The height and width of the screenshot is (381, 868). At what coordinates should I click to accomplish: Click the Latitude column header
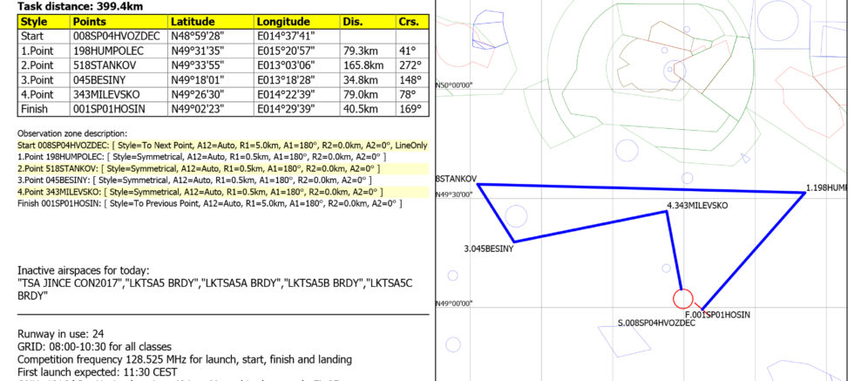click(193, 21)
